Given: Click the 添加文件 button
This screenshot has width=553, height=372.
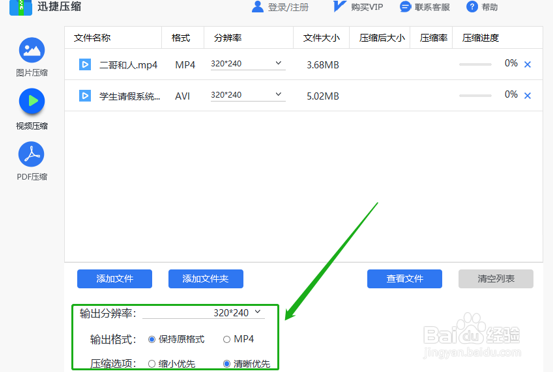Looking at the screenshot, I should click(115, 279).
